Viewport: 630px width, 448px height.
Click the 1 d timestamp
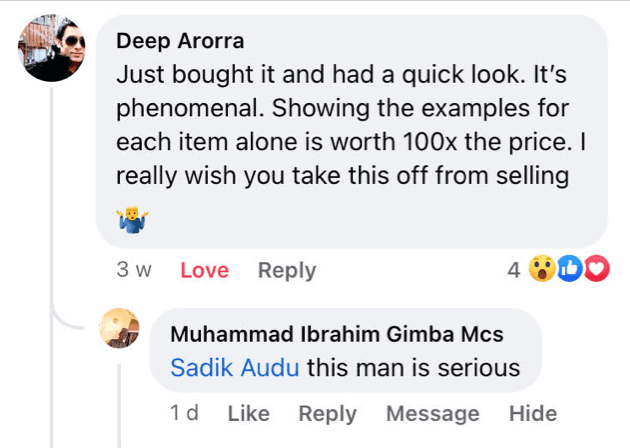click(185, 413)
